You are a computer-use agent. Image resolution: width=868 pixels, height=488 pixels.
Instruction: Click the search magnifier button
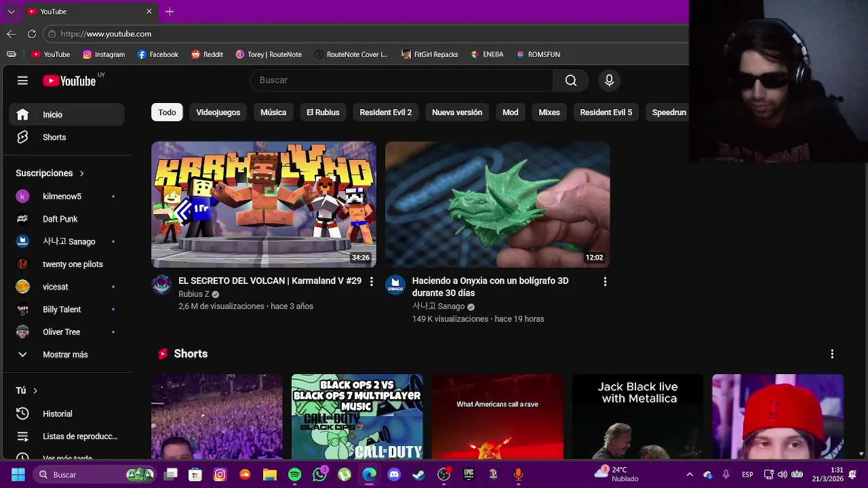pyautogui.click(x=571, y=81)
